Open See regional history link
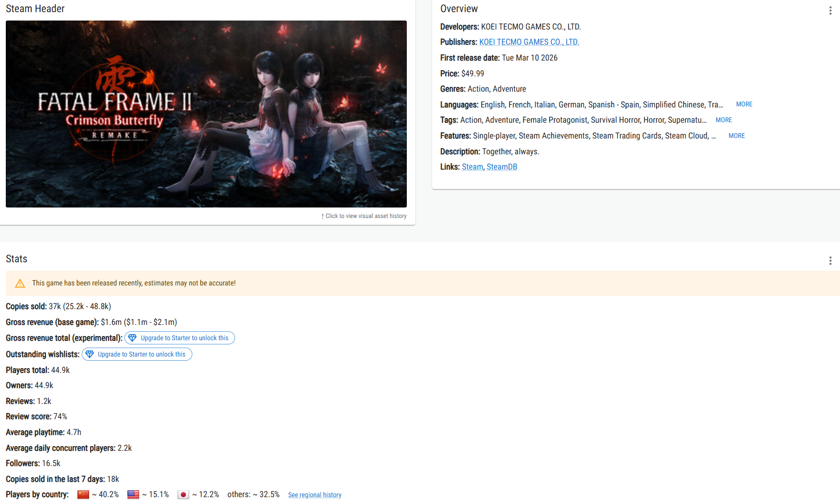The width and height of the screenshot is (840, 504). click(x=315, y=495)
